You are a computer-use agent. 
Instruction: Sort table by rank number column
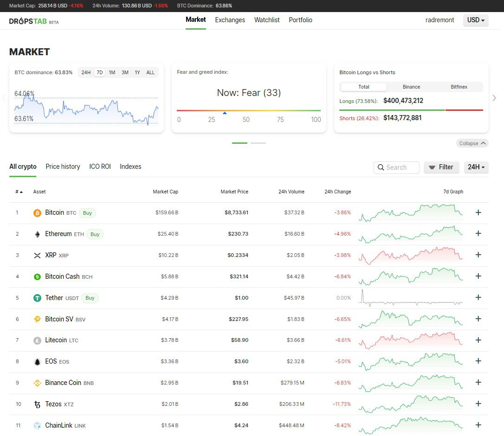[x=19, y=192]
